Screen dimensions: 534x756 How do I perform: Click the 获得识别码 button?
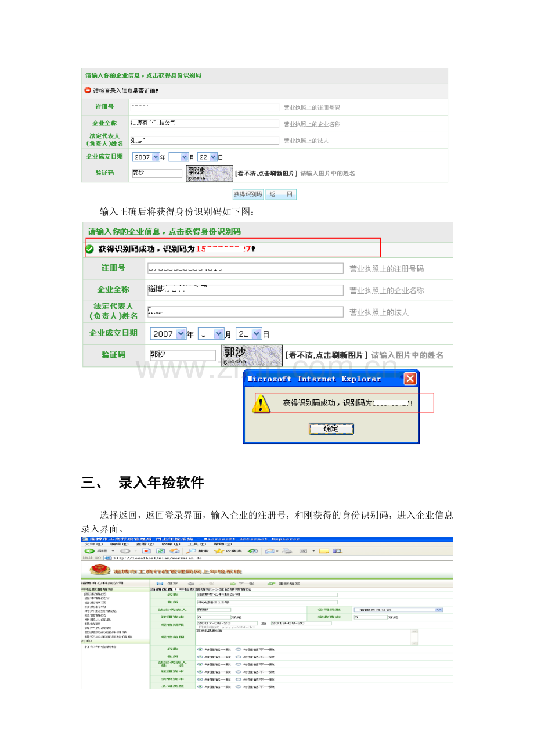coord(247,195)
